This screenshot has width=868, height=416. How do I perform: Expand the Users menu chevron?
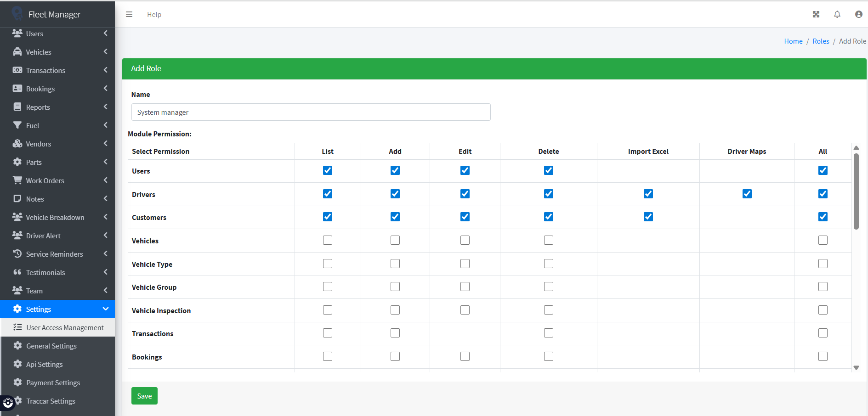[x=105, y=34]
